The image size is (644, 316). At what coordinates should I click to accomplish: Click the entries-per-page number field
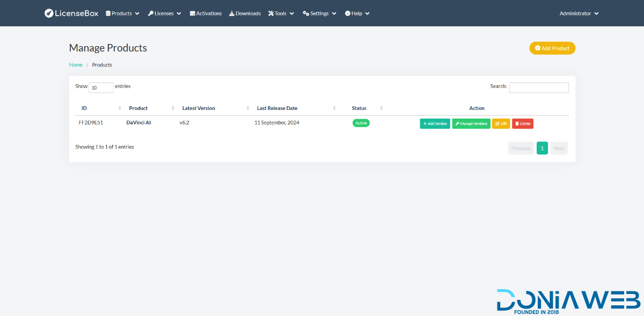(x=101, y=87)
